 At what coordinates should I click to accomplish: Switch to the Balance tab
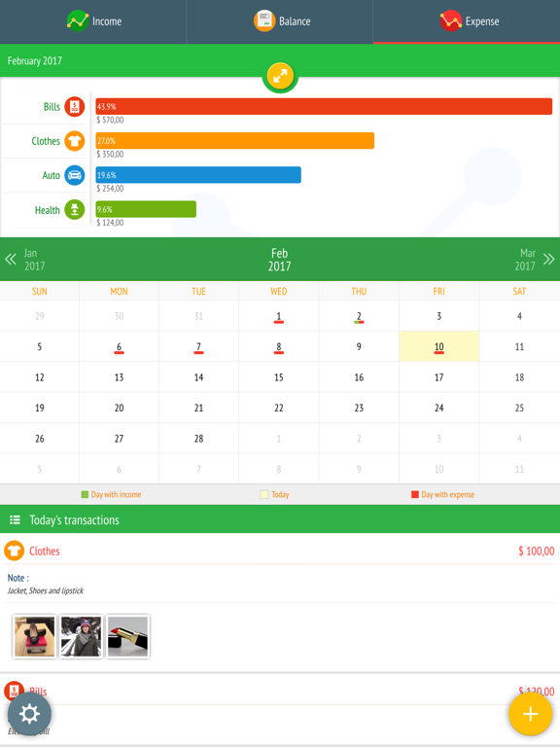pos(280,21)
